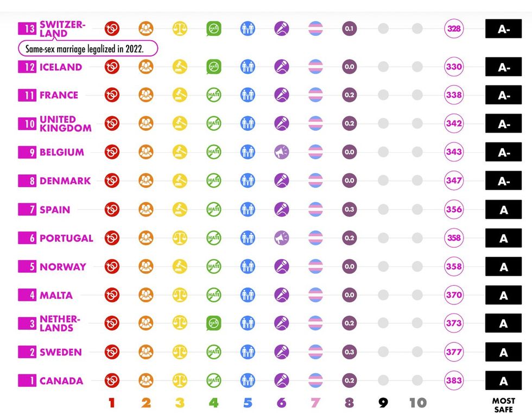The width and height of the screenshot is (532, 414).
Task: Click Spain's purple 0.3 value circle
Action: 349,209
